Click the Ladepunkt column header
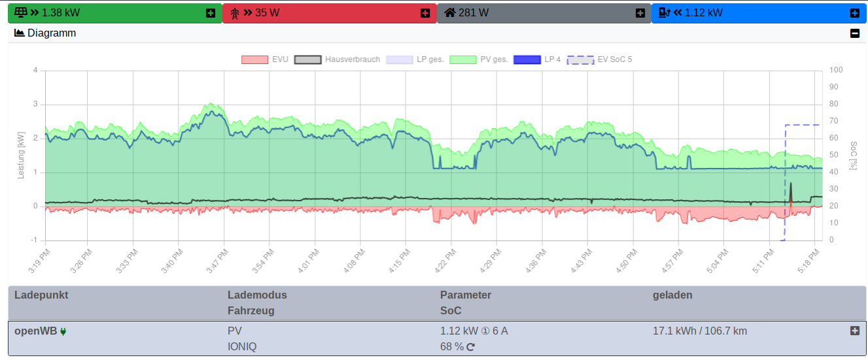This screenshot has height=362, width=868. pos(41,295)
